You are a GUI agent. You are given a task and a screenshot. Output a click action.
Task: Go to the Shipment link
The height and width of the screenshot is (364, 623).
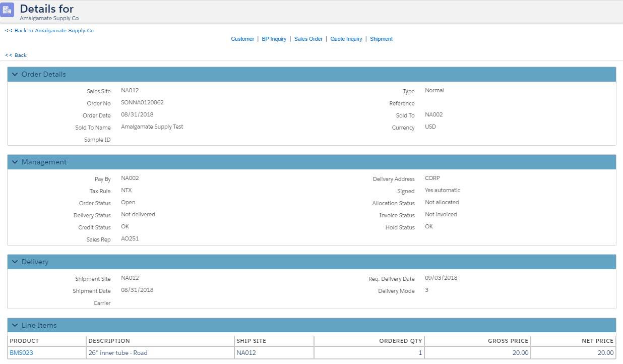point(381,39)
